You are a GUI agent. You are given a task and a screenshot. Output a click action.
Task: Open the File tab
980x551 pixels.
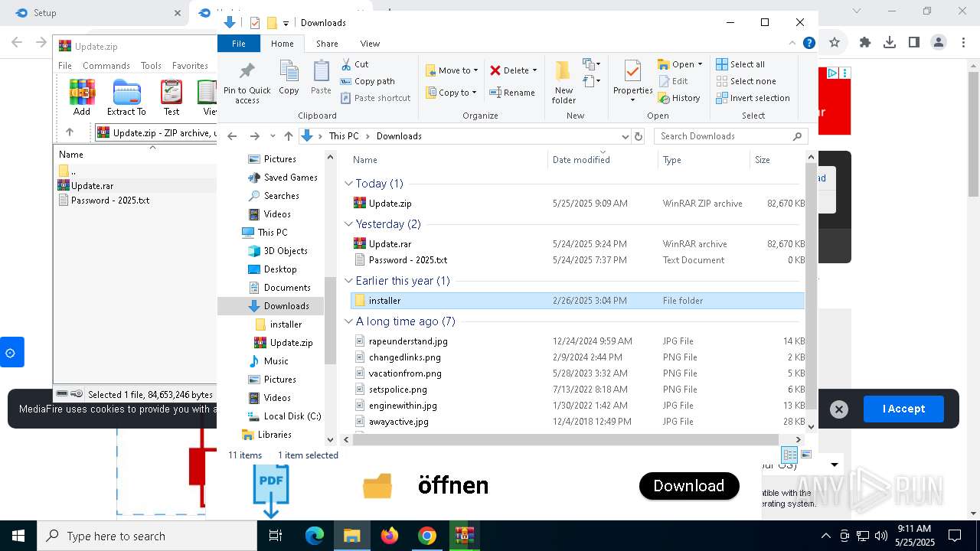click(239, 44)
